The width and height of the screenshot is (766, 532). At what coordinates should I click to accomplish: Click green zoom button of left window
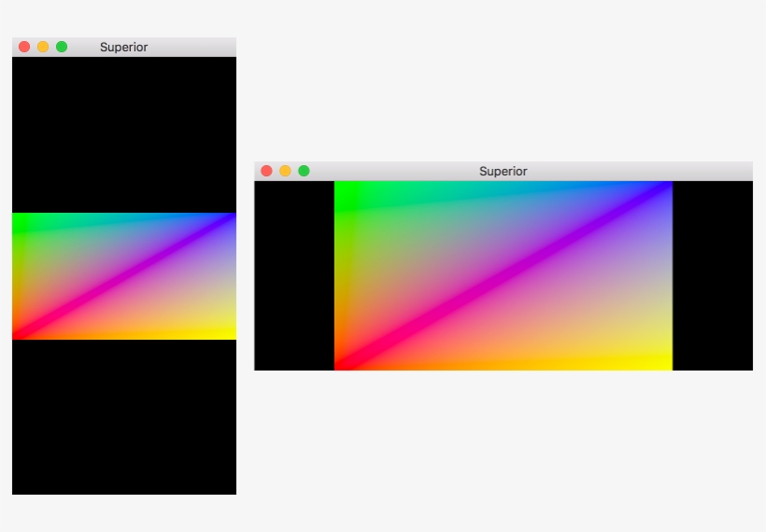tap(62, 47)
